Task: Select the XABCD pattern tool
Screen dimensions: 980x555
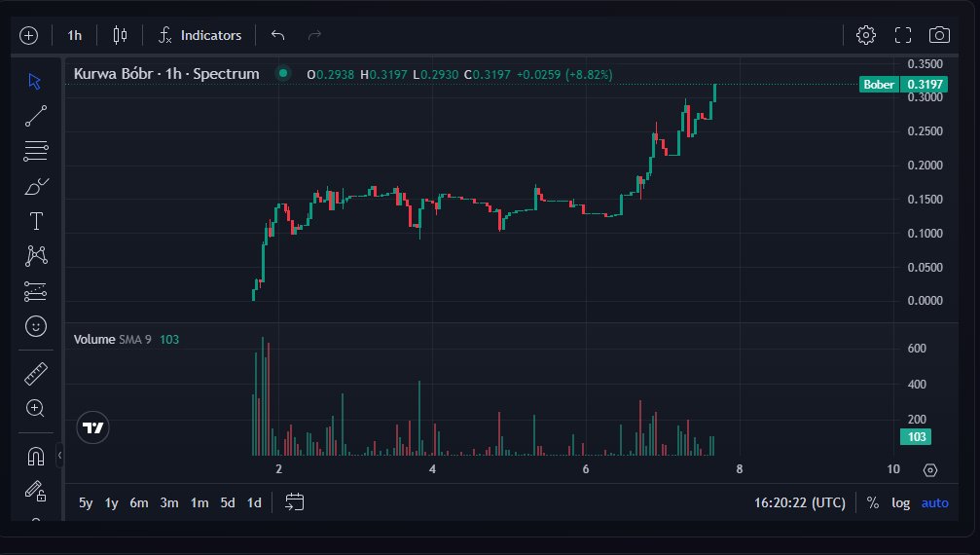Action: pyautogui.click(x=36, y=256)
